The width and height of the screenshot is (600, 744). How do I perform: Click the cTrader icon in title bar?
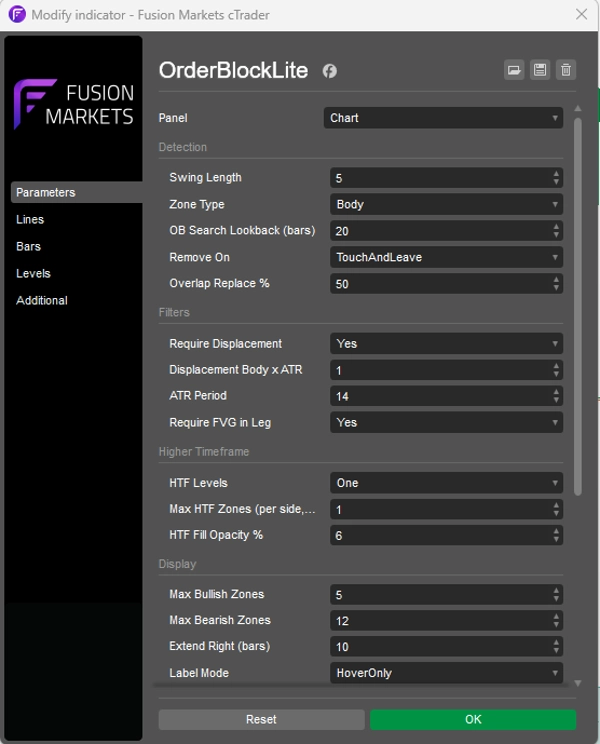[x=17, y=14]
